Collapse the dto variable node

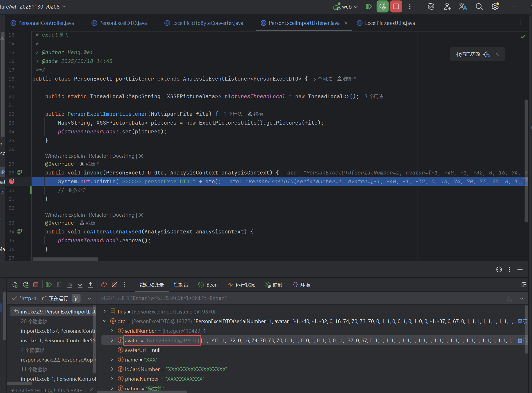[105, 321]
